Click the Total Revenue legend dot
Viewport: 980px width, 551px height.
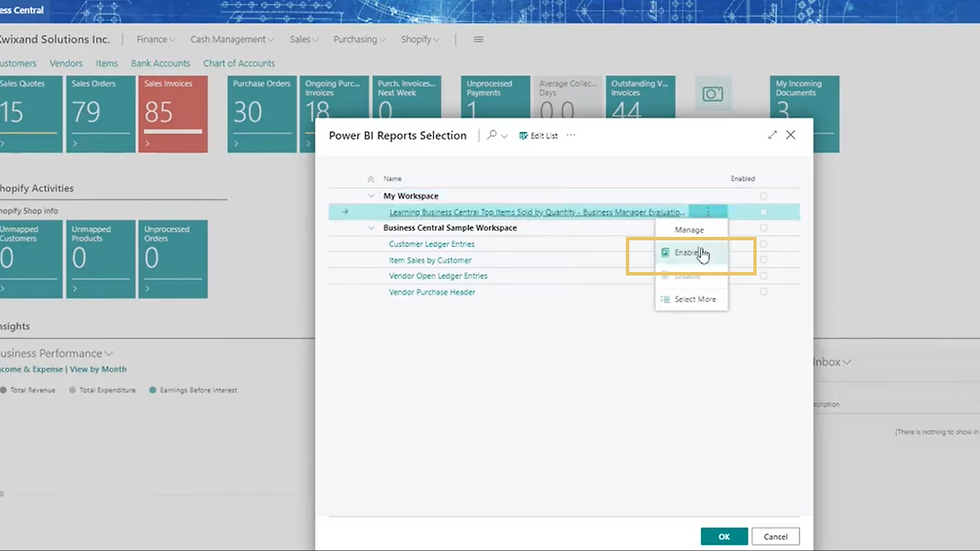(x=4, y=390)
